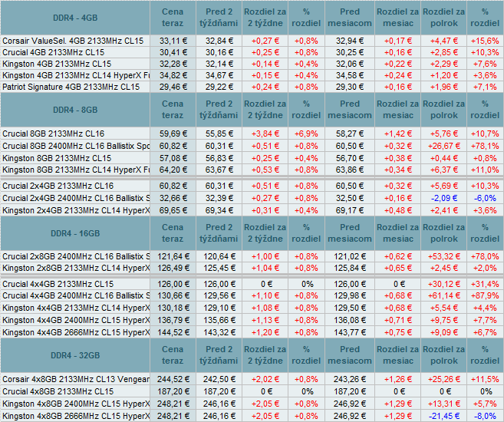The width and height of the screenshot is (504, 422).
Task: Click percent value +11,5%
Action: coord(485,379)
